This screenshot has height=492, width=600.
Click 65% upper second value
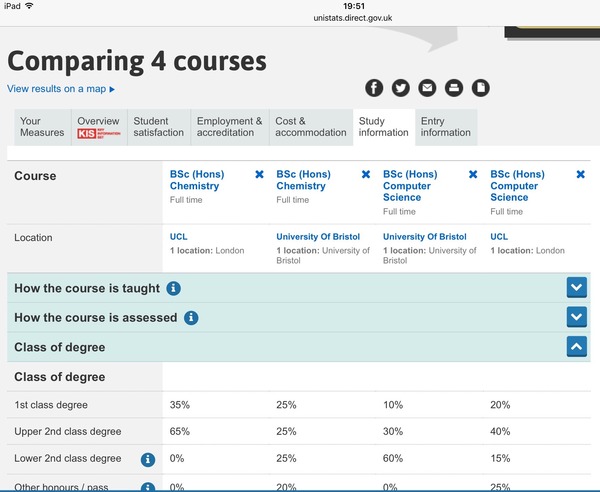[x=179, y=432]
